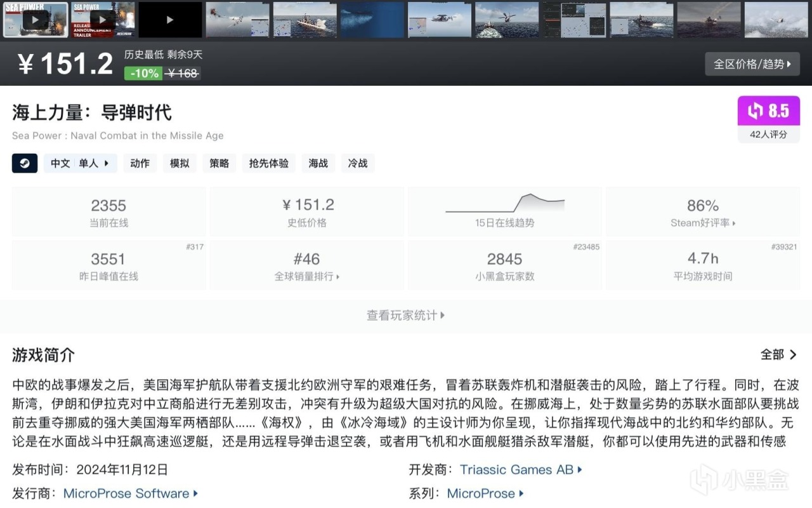Click the 游戏简介 section heading
812x508 pixels.
pos(43,355)
